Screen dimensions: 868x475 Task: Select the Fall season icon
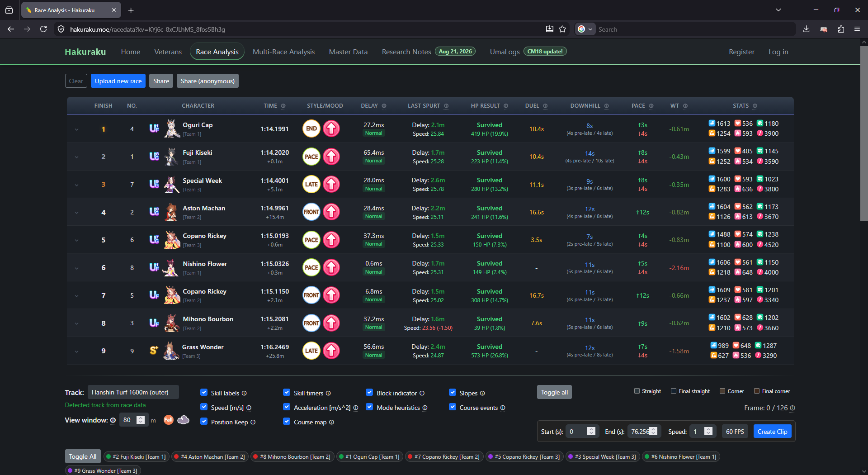pyautogui.click(x=169, y=420)
